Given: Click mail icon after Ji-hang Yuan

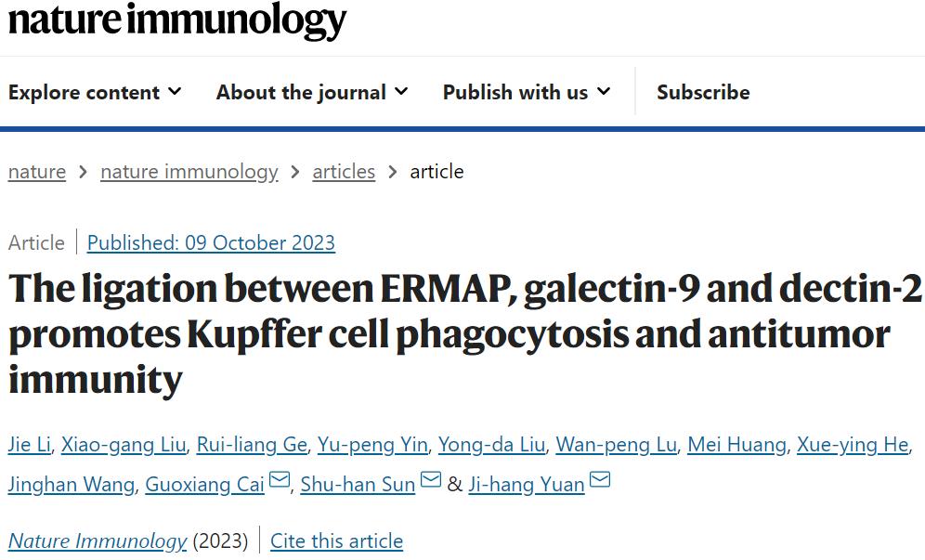Looking at the screenshot, I should tap(600, 481).
